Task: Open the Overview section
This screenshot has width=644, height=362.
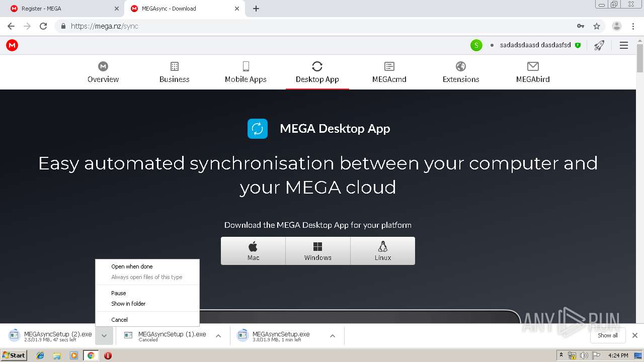Action: [103, 72]
